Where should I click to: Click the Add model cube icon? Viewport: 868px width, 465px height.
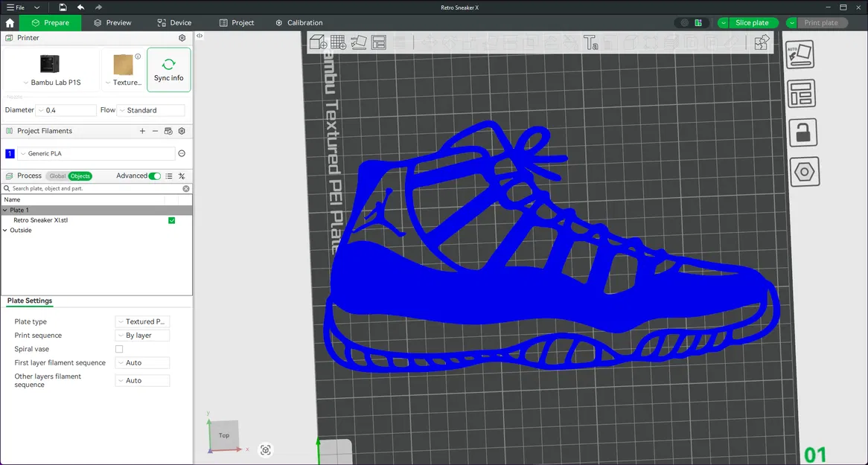pos(318,42)
